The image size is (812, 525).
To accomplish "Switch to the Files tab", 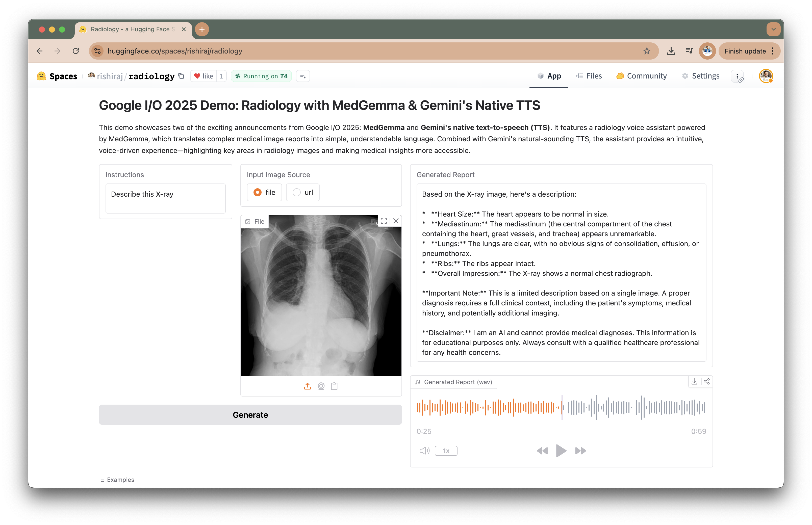I will point(589,76).
